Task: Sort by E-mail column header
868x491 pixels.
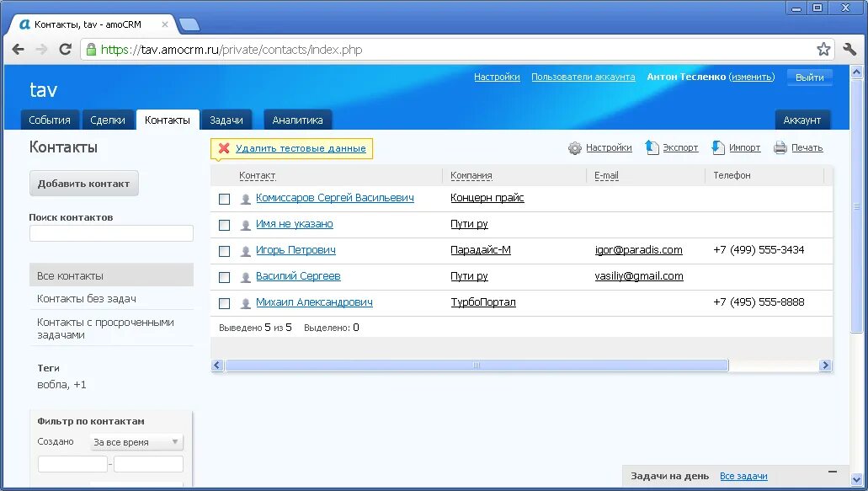Action: pyautogui.click(x=606, y=175)
